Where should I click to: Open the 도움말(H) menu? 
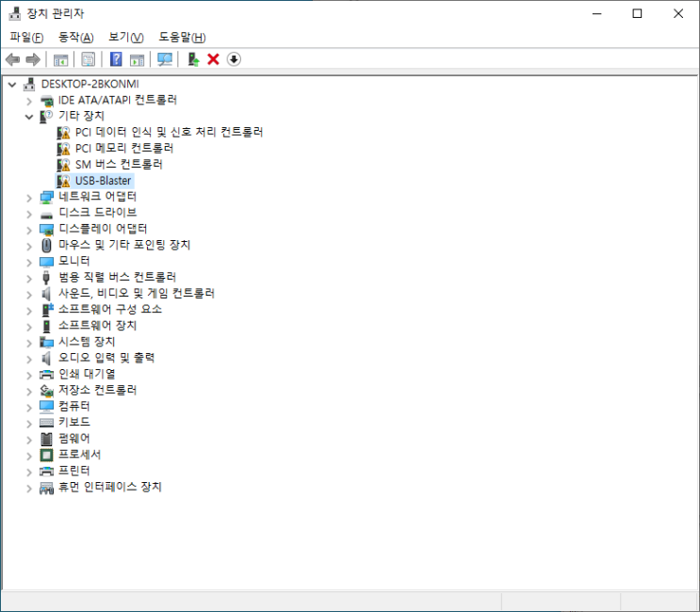pos(182,37)
